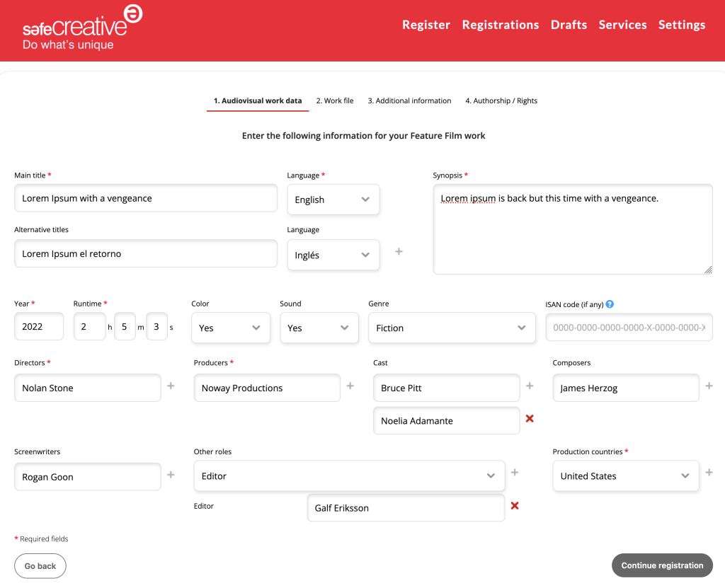This screenshot has width=725, height=588.
Task: Add another Other roles entry
Action: (515, 471)
